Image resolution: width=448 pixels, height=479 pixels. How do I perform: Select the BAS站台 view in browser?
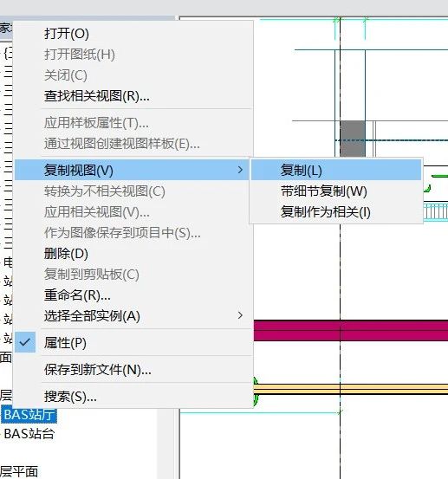pyautogui.click(x=29, y=433)
